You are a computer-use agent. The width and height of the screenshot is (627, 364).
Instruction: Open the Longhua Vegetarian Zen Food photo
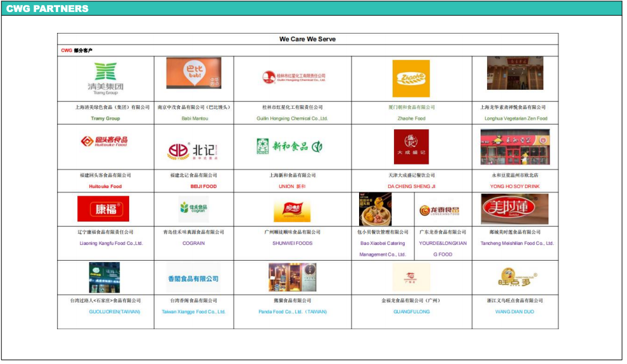pyautogui.click(x=514, y=73)
